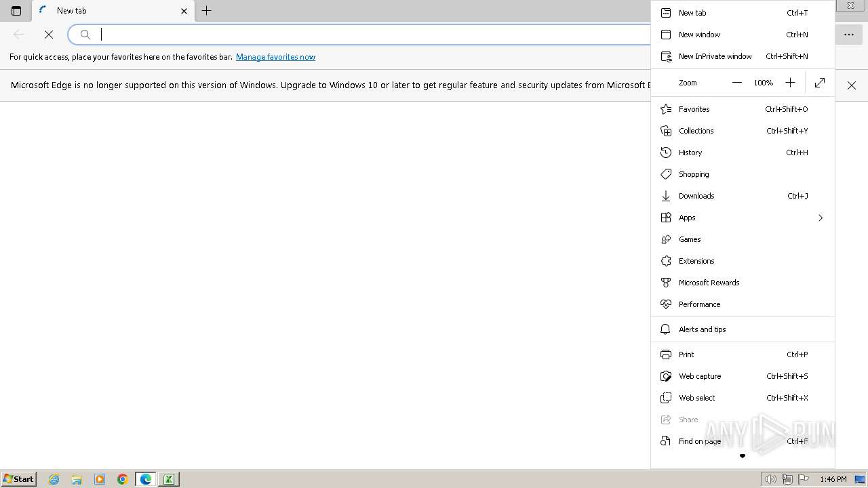Open Collections from the menu
868x488 pixels.
pyautogui.click(x=743, y=131)
